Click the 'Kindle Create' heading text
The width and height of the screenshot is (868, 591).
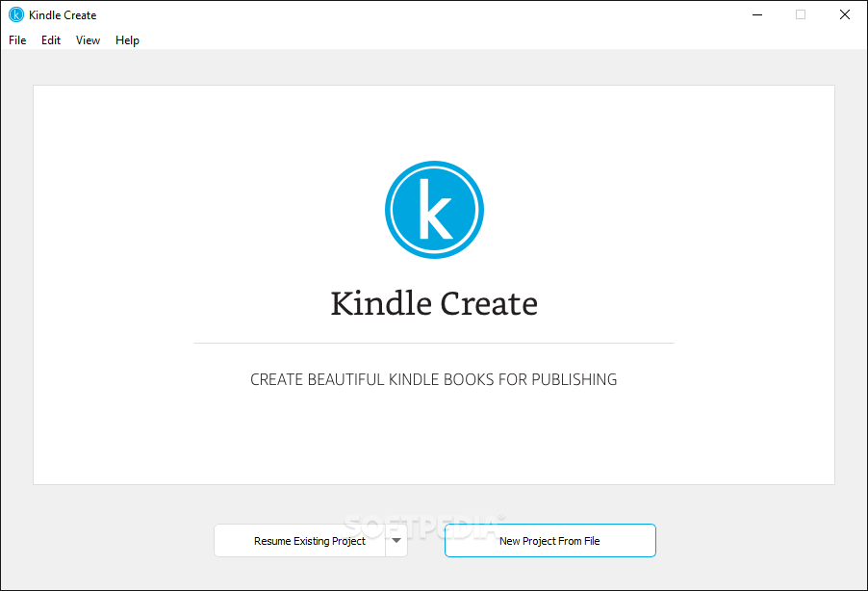tap(434, 303)
